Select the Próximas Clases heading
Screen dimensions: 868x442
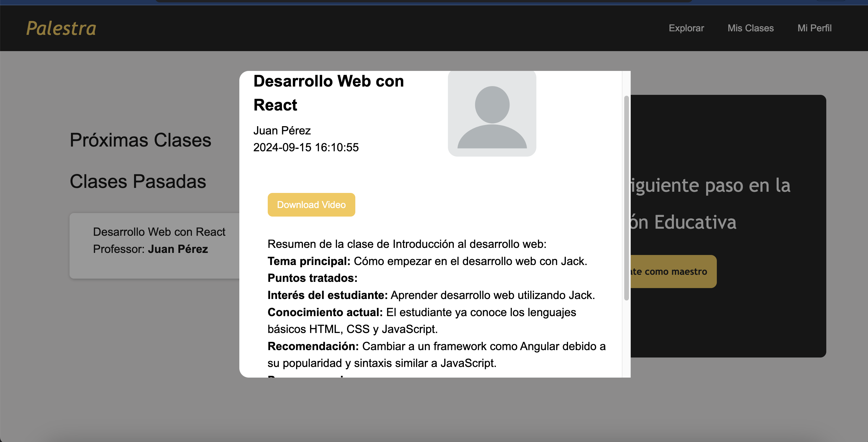(140, 140)
